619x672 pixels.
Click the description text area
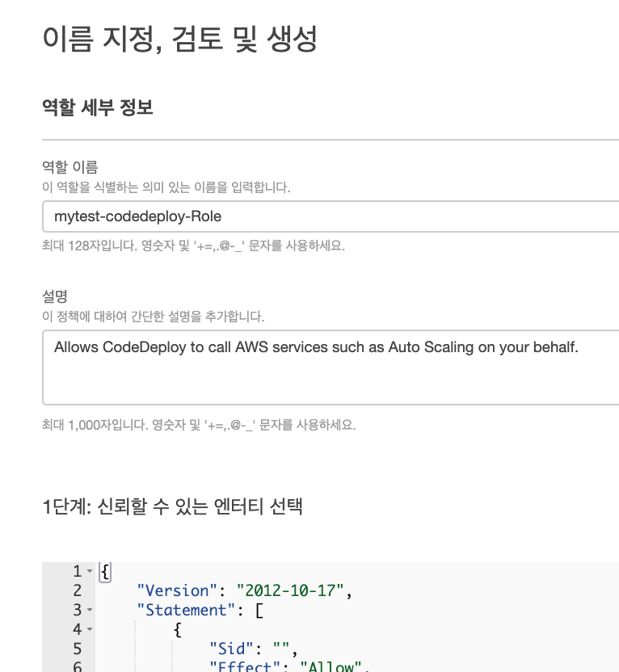pos(331,367)
